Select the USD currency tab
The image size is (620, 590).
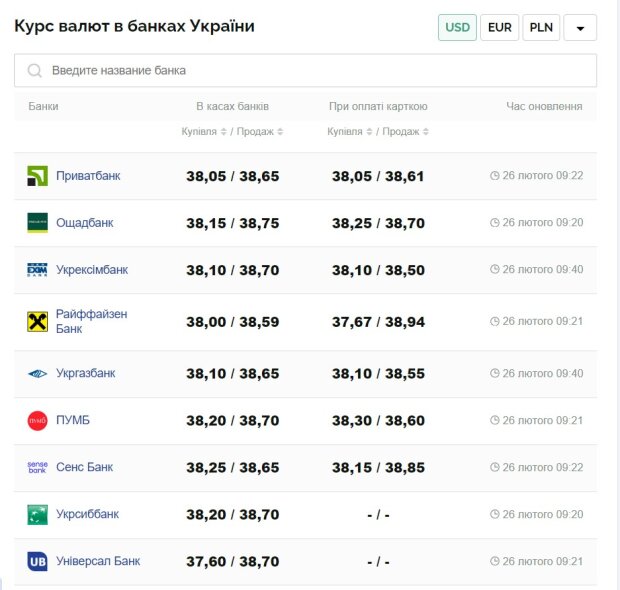coord(457,27)
